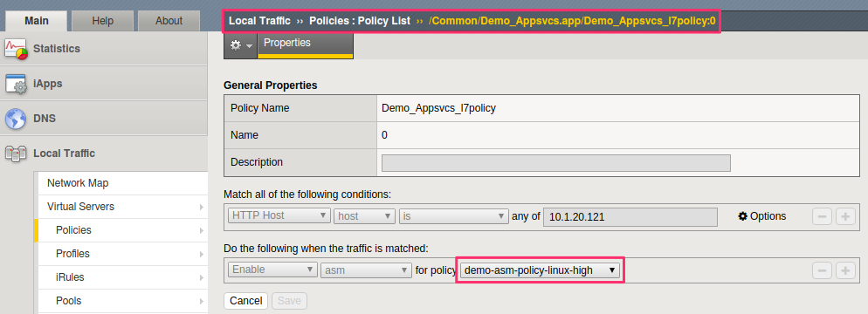The image size is (868, 314).
Task: Open the HTTP Host condition dropdown
Action: (279, 215)
